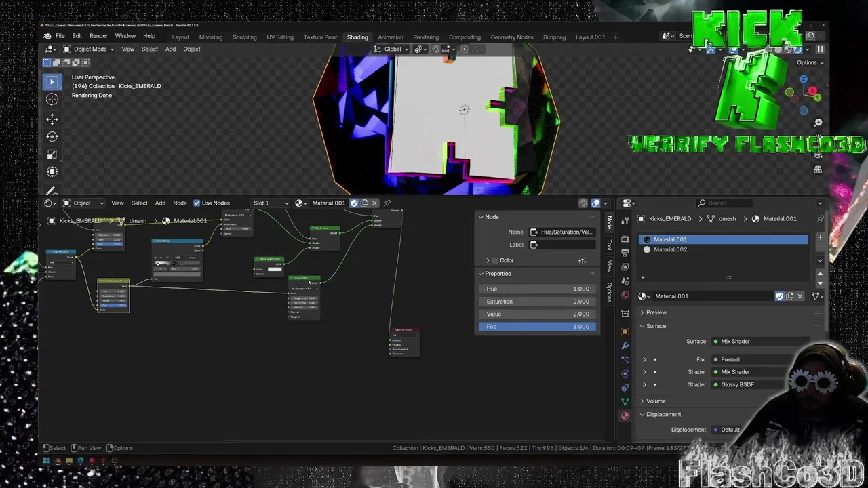This screenshot has width=868, height=488.
Task: Open the Particles properties tab icon
Action: tap(625, 360)
